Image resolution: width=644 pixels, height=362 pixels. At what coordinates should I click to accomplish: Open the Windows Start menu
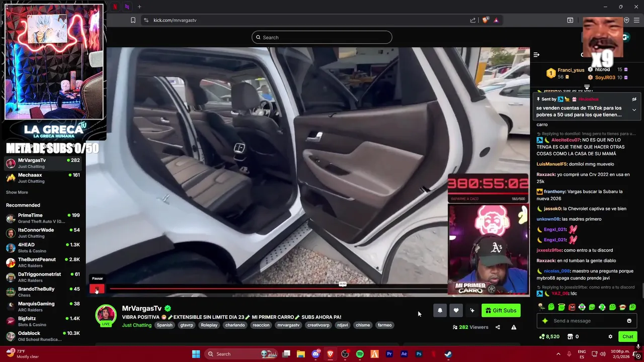pos(196,354)
